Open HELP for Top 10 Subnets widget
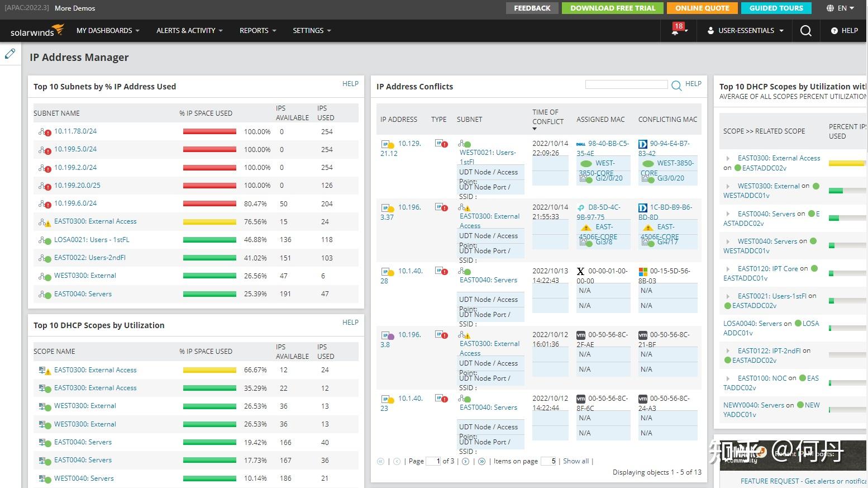The image size is (868, 488). pyautogui.click(x=350, y=84)
